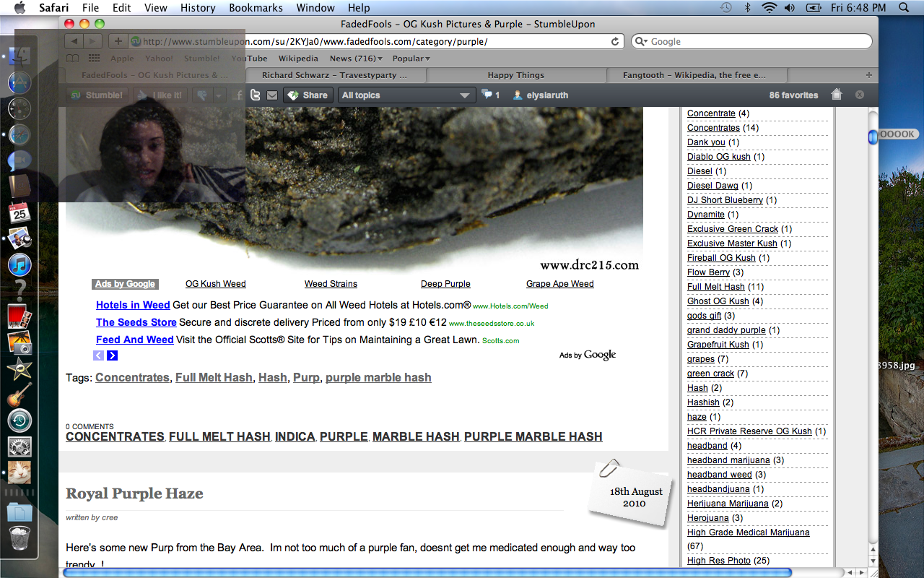Click the next ads arrow button
924x578 pixels.
(x=112, y=355)
